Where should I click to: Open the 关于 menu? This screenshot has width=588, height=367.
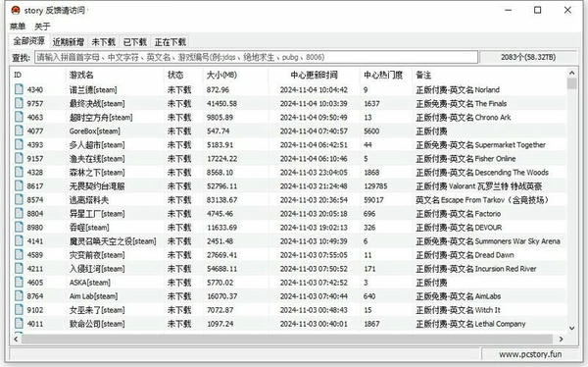coord(42,26)
